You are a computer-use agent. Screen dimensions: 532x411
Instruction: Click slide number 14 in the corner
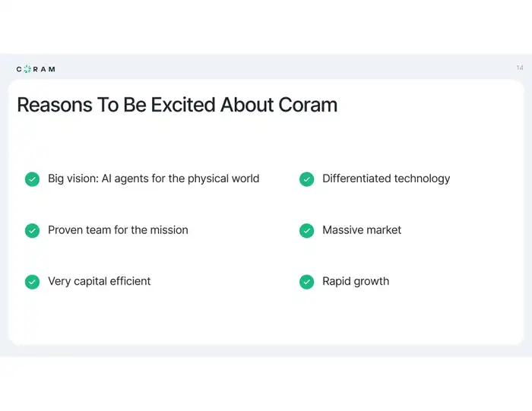coord(520,68)
